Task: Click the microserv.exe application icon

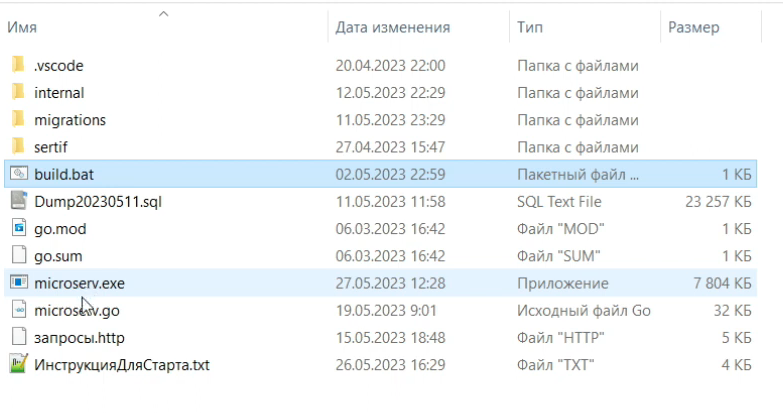Action: pos(19,283)
